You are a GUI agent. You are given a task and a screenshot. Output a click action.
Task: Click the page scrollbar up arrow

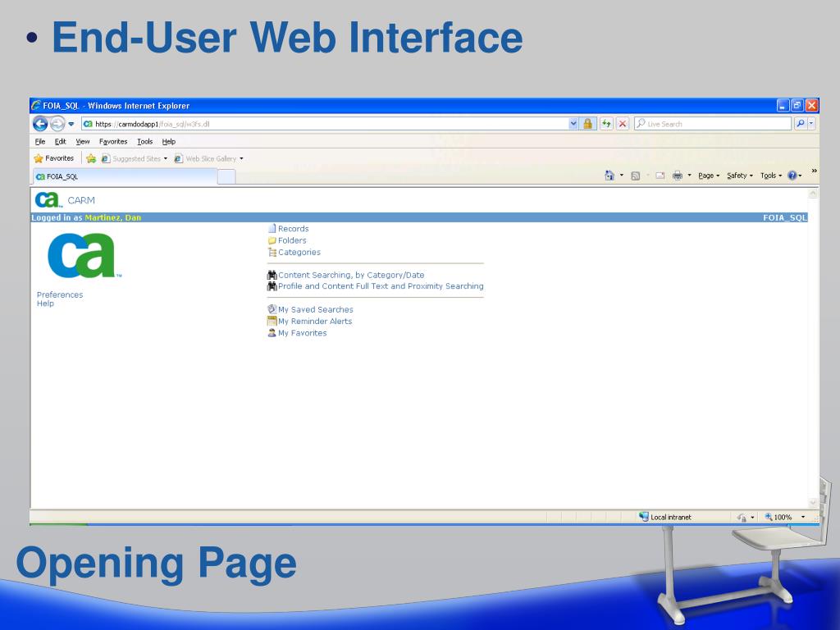point(813,194)
